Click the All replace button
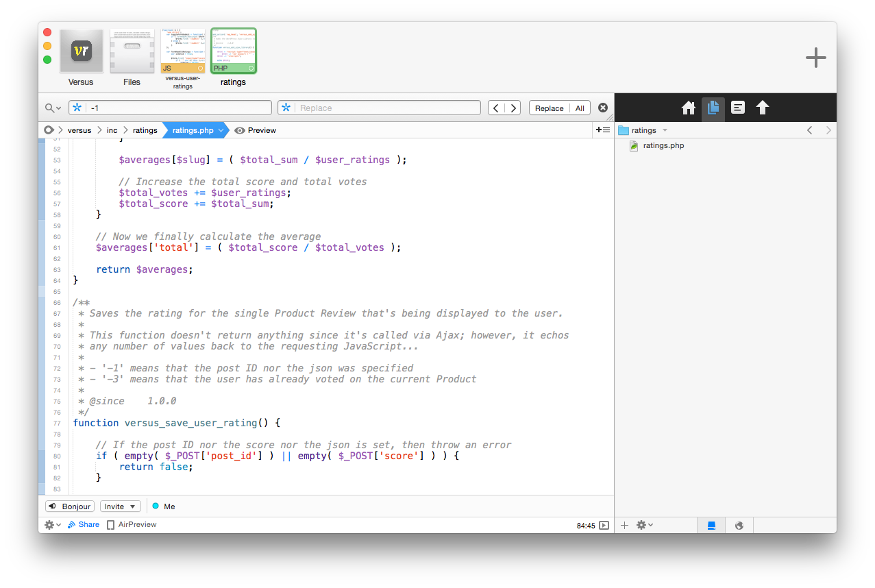The width and height of the screenshot is (875, 588). click(580, 108)
